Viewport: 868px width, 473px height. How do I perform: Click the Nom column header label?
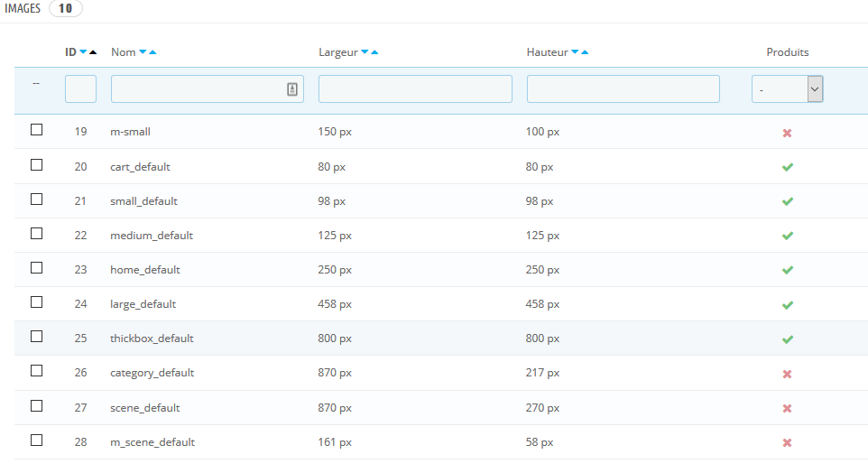point(123,52)
